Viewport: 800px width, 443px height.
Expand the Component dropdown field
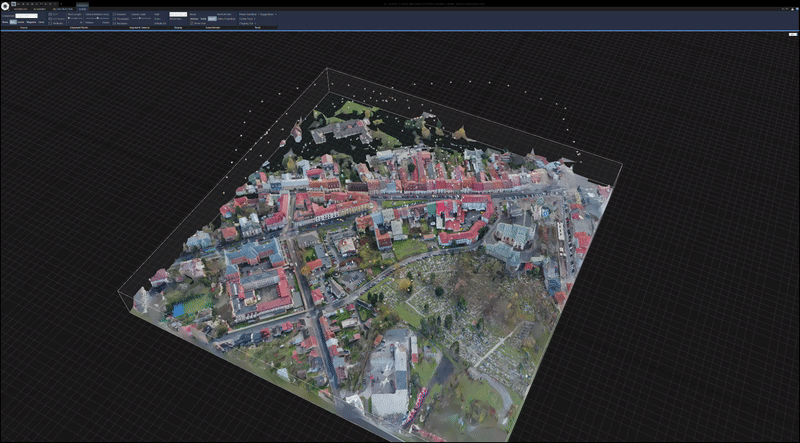pyautogui.click(x=27, y=15)
